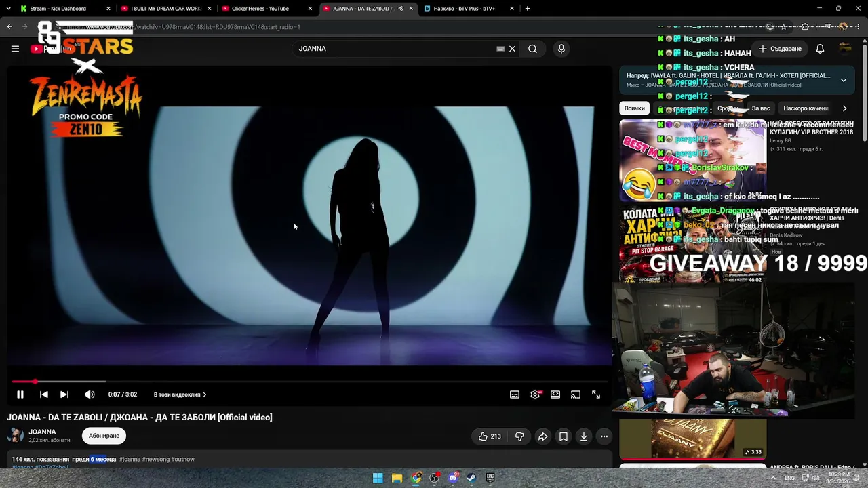The image size is (868, 488).
Task: Show hidden system tray icons
Action: 772,478
